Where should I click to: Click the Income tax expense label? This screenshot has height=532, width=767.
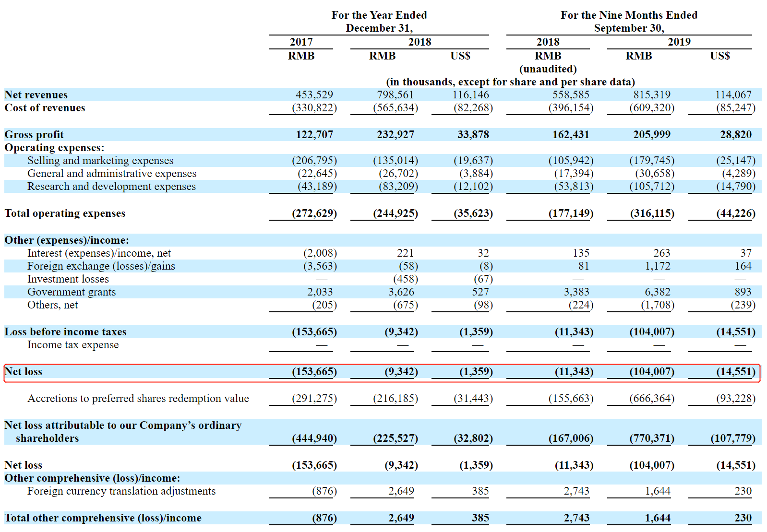pos(73,345)
